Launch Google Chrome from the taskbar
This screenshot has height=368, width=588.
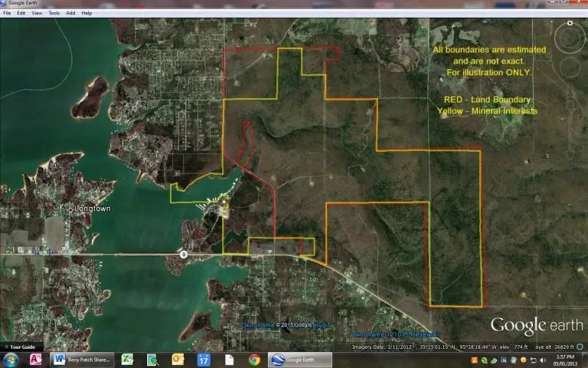253,360
